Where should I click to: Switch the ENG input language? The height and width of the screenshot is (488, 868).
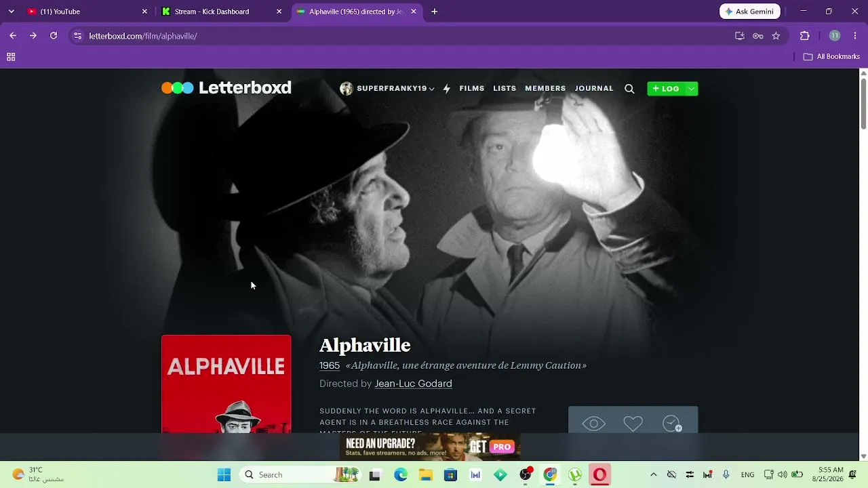747,475
